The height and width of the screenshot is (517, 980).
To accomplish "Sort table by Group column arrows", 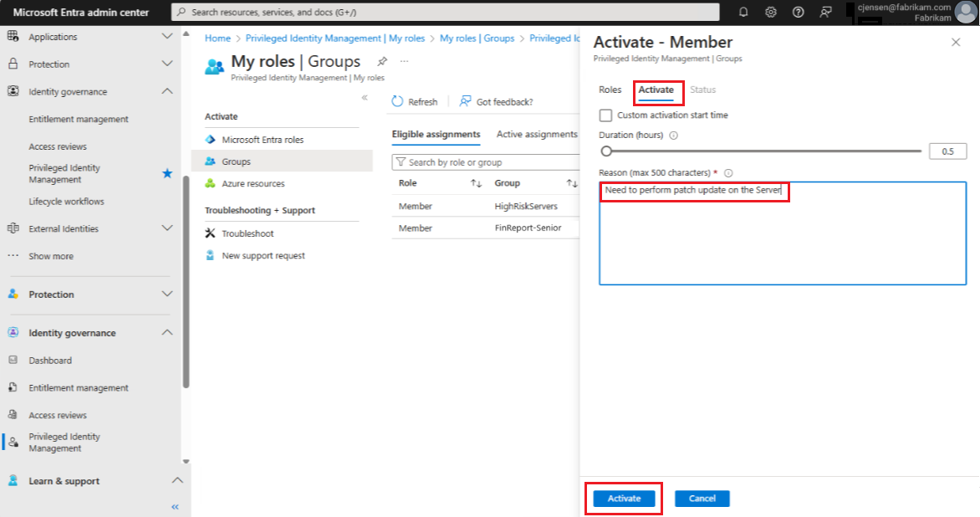I will (572, 183).
